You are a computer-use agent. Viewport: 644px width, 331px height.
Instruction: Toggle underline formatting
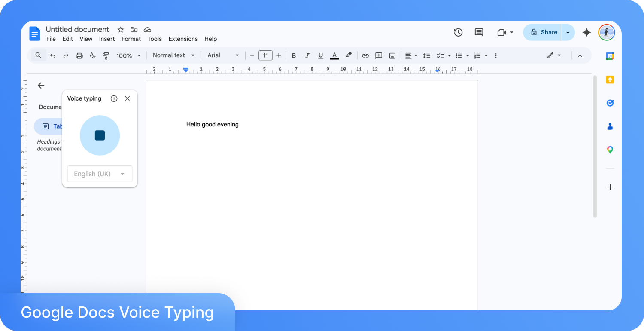point(320,55)
